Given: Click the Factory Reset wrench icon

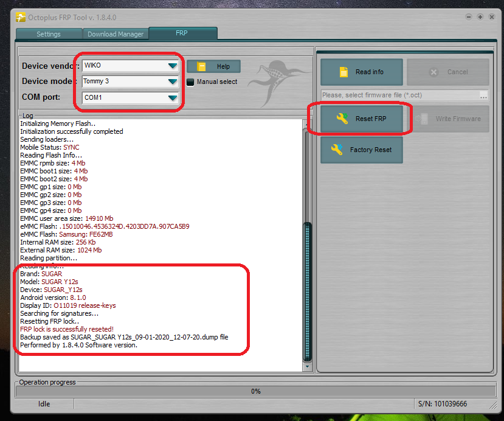Looking at the screenshot, I should pos(337,150).
